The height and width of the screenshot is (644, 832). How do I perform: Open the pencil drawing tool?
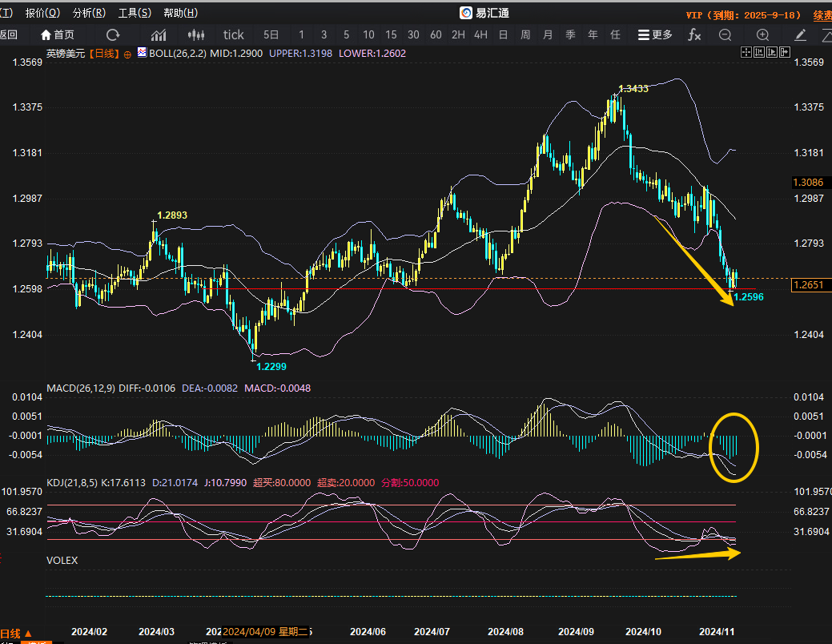(800, 34)
